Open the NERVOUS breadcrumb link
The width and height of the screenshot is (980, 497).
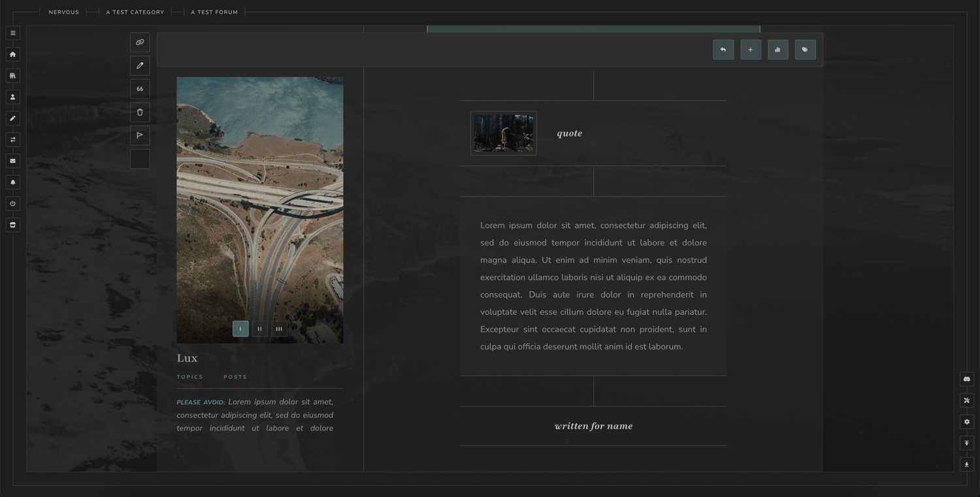[63, 12]
